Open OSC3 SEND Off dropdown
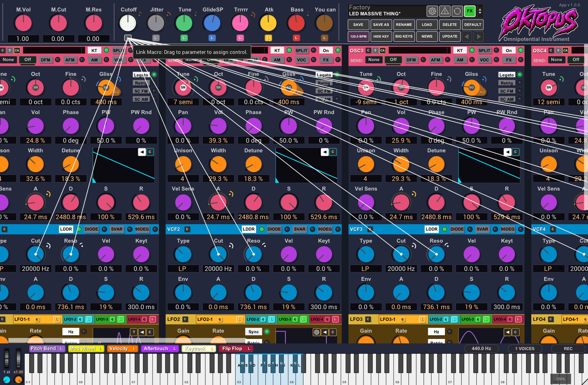 click(393, 60)
